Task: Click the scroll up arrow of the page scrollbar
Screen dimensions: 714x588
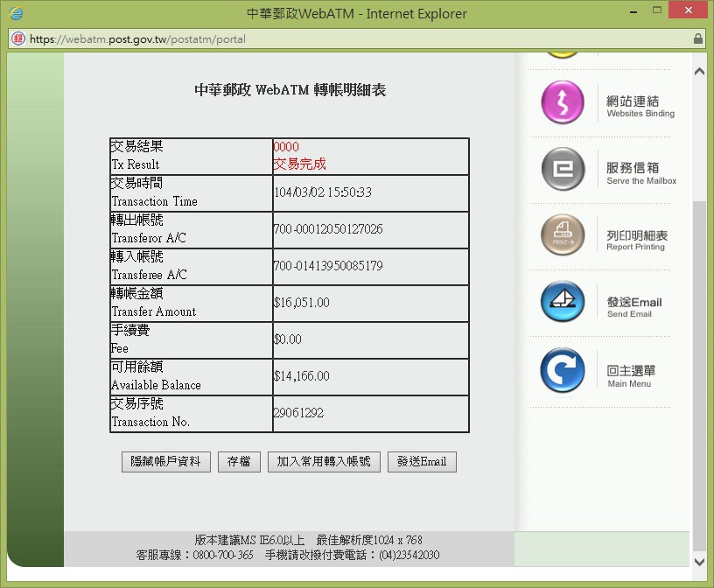Action: click(x=699, y=72)
